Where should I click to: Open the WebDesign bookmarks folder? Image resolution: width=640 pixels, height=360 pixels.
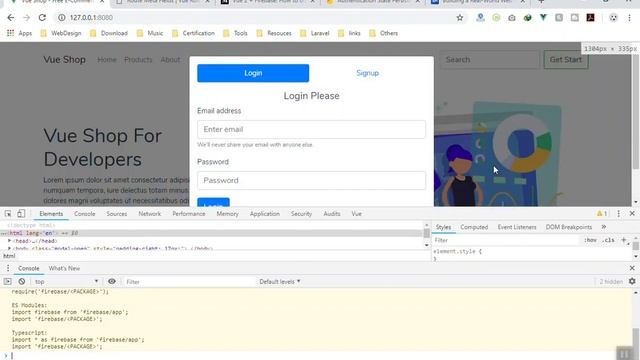61,33
